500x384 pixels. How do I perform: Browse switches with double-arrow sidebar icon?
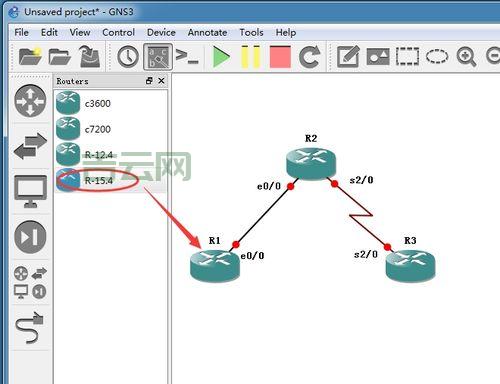click(30, 146)
